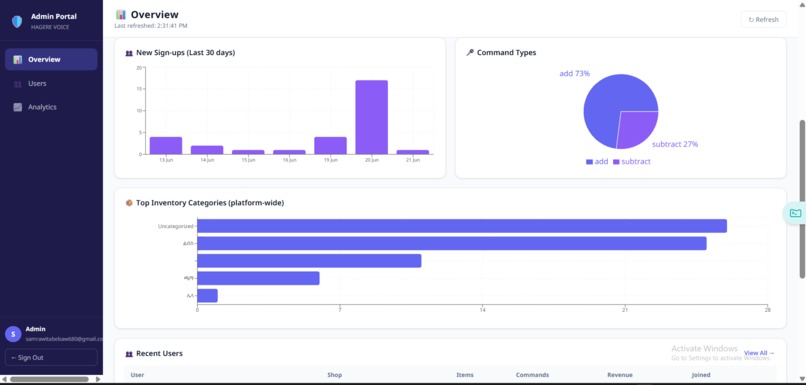Screen dimensions: 806x385
Task: Click the admin email address text
Action: click(64, 339)
